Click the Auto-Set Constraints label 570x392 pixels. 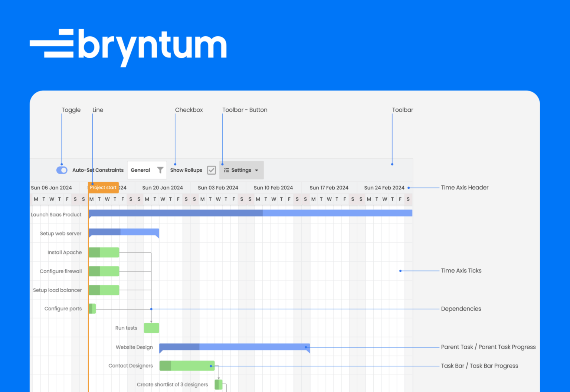point(98,170)
